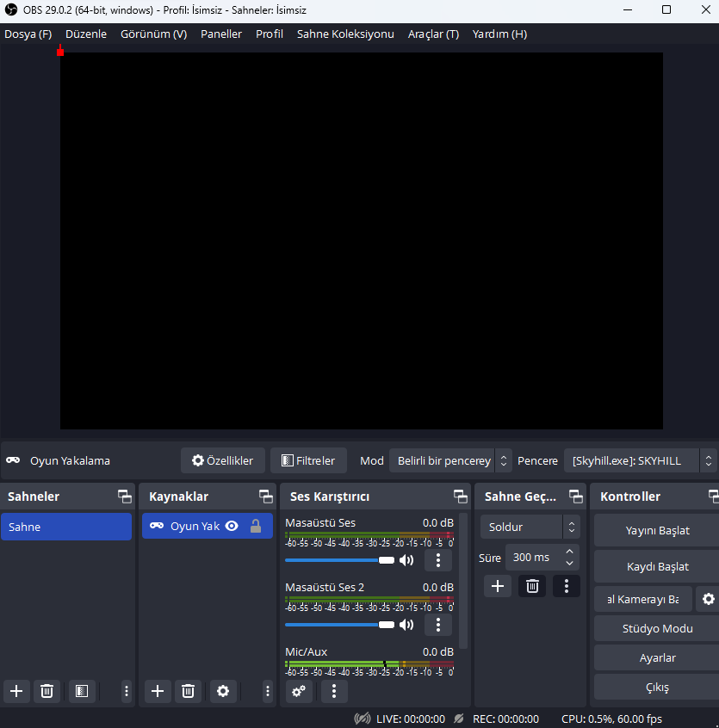719x728 pixels.
Task: Delete selected scene with Sahneler trash icon
Action: pos(46,691)
